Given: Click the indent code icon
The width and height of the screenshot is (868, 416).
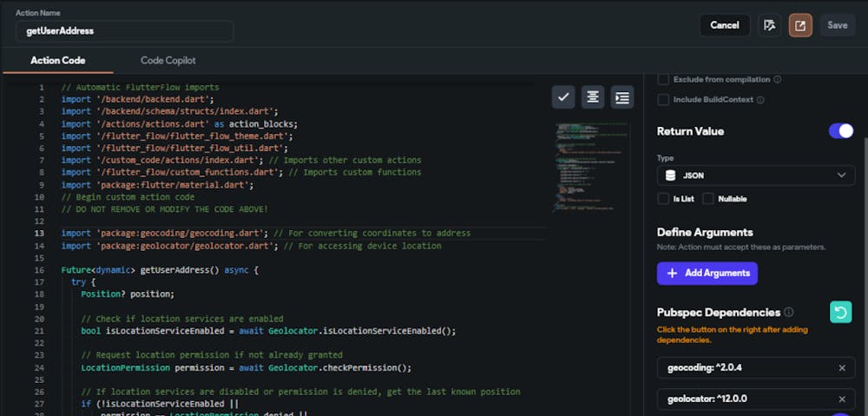Looking at the screenshot, I should tap(621, 97).
